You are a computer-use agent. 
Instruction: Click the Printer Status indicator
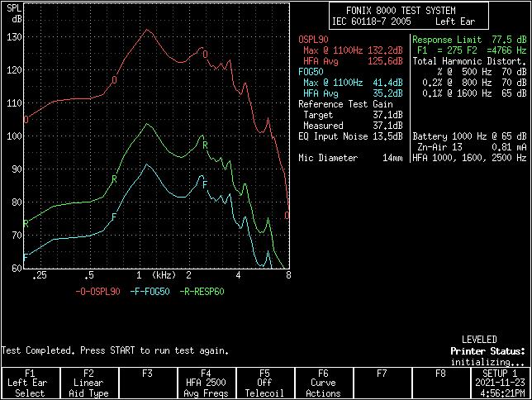point(487,351)
